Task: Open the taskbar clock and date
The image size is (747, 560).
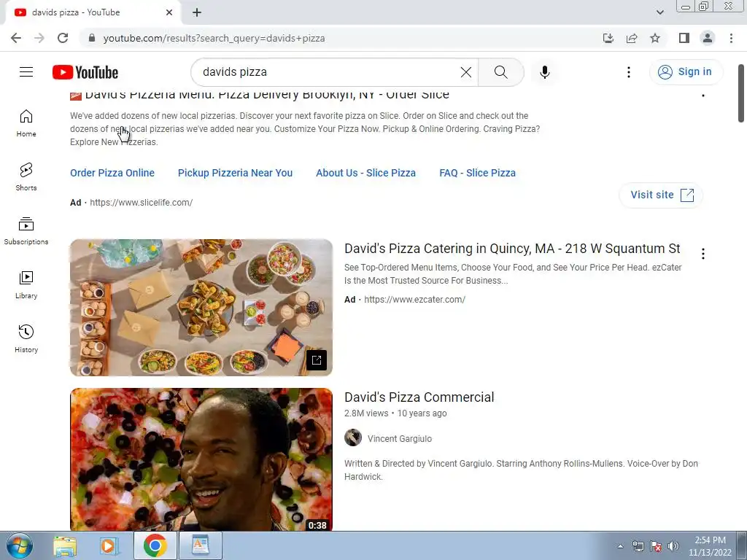Action: coord(710,546)
